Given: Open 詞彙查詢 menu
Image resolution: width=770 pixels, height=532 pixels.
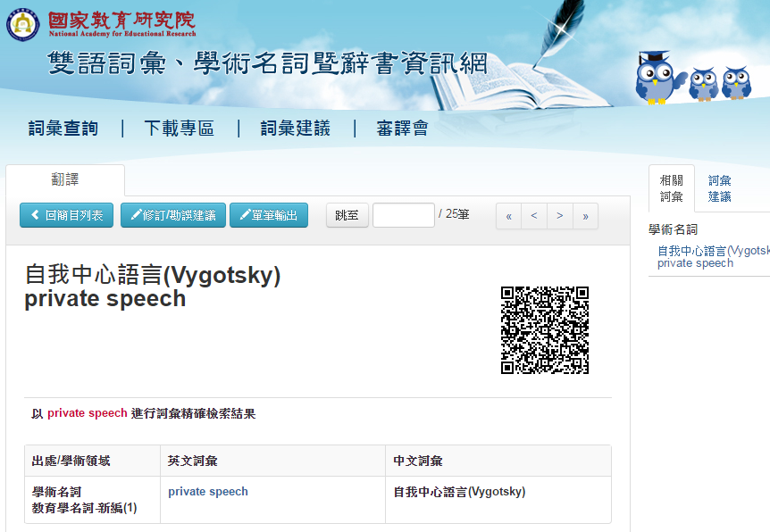Looking at the screenshot, I should tap(63, 129).
